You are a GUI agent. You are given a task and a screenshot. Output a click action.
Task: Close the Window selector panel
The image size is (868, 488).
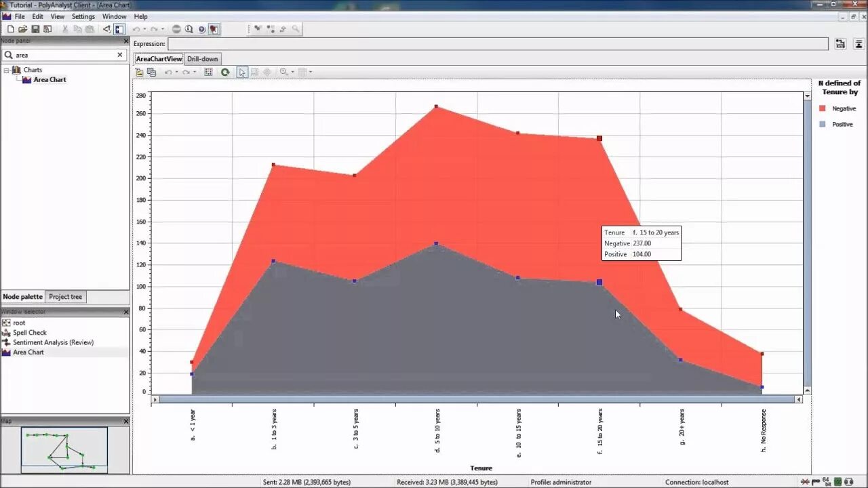[x=125, y=312]
